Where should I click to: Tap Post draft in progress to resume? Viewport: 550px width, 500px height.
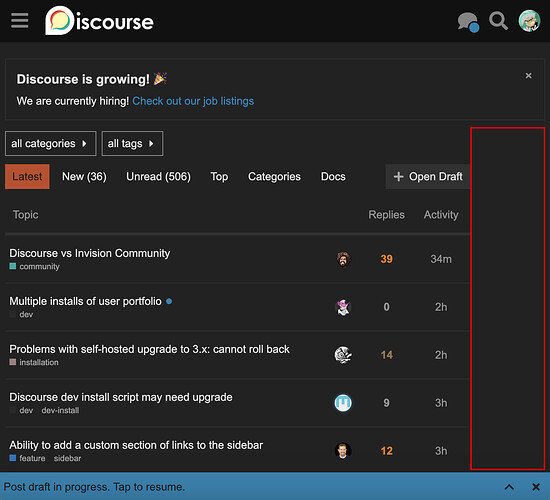coord(94,487)
